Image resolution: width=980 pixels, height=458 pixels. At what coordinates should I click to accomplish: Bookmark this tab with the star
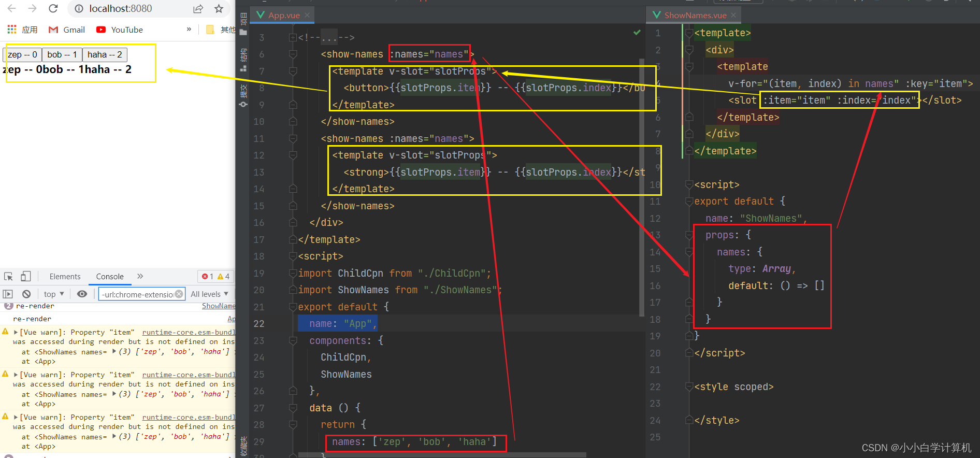pyautogui.click(x=219, y=9)
